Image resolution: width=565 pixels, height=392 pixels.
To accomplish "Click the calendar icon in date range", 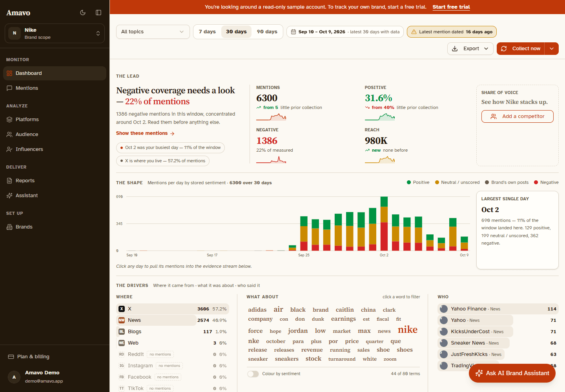I will 293,32.
